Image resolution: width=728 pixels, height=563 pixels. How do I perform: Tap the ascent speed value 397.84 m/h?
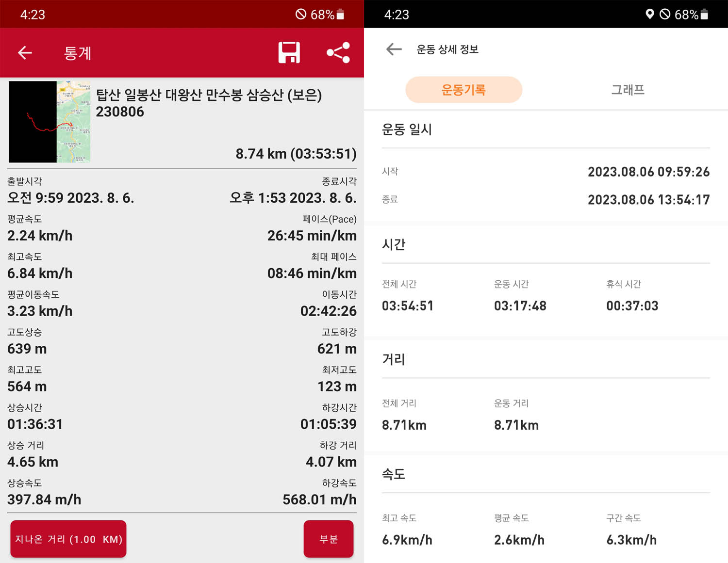pos(44,499)
